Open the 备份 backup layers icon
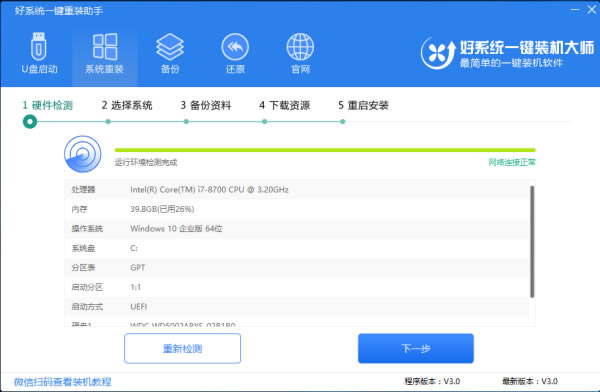 (x=170, y=47)
